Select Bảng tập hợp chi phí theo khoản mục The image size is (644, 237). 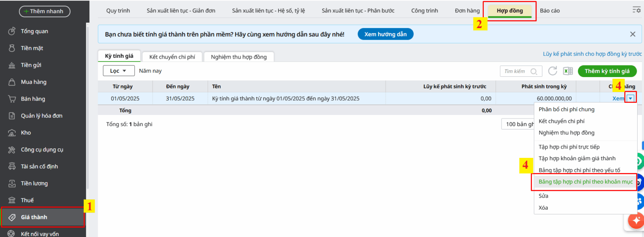[585, 182]
